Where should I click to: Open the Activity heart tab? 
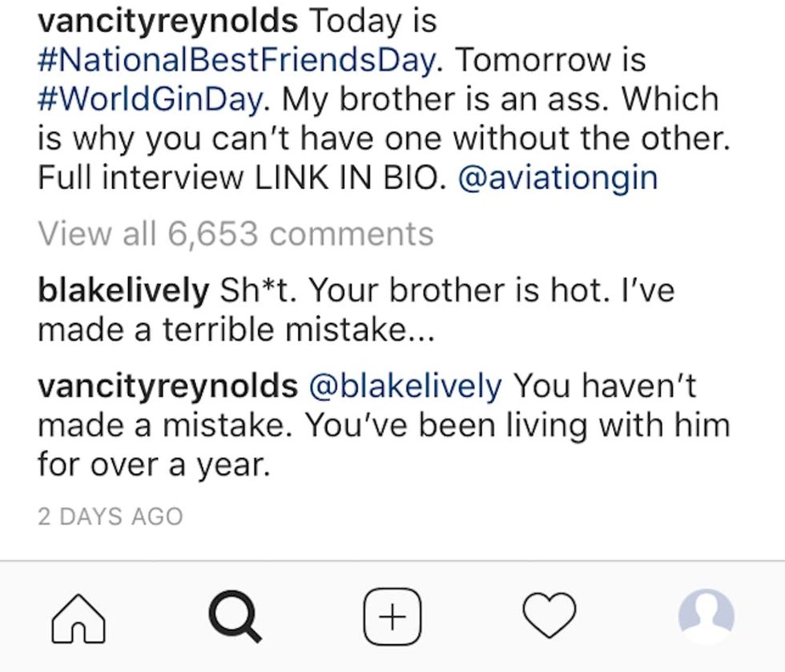pyautogui.click(x=549, y=616)
